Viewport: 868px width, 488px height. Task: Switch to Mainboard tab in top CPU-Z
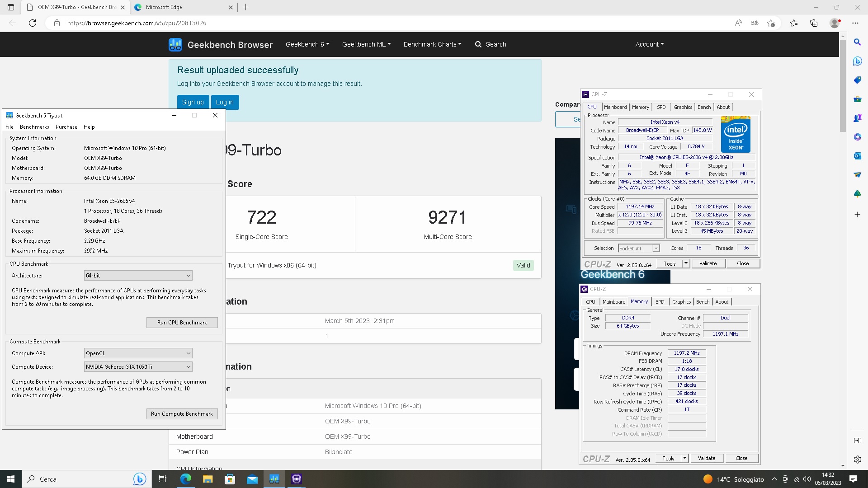pos(615,107)
